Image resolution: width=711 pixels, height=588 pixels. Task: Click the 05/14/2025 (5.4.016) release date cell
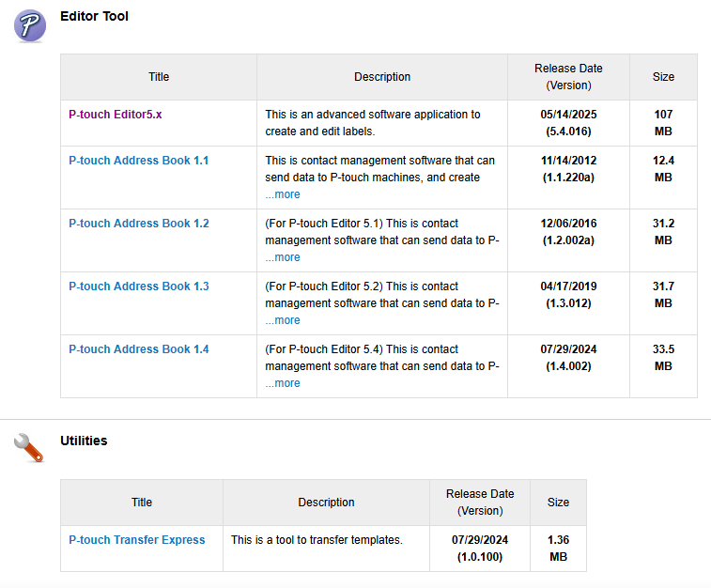click(x=568, y=123)
